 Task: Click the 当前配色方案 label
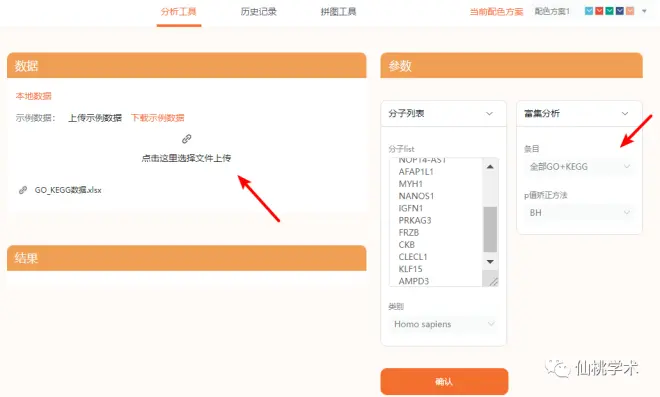(496, 12)
